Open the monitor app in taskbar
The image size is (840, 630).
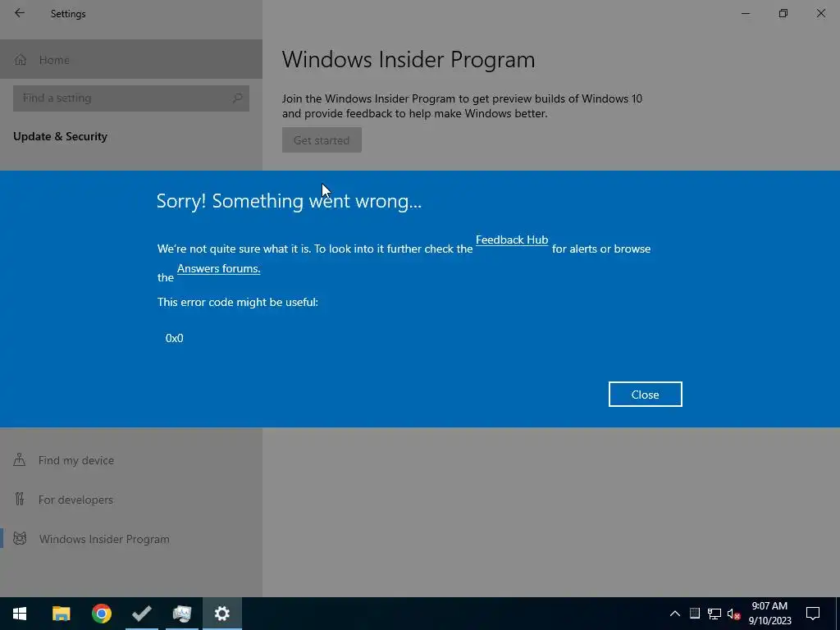click(181, 614)
